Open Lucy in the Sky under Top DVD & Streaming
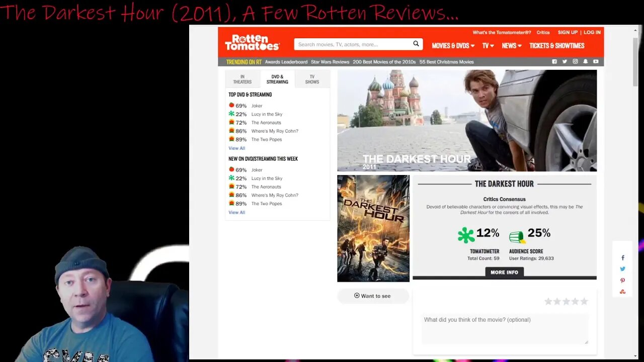 [267, 114]
